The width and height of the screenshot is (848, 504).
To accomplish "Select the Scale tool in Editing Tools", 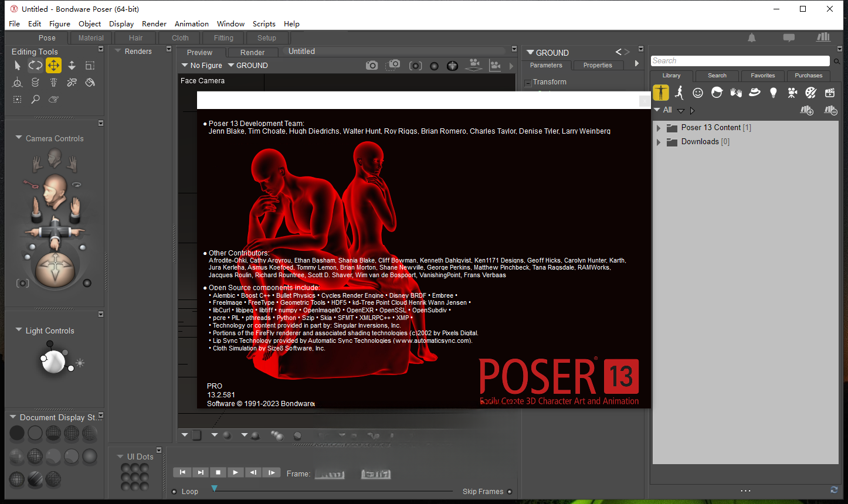I will [x=90, y=66].
